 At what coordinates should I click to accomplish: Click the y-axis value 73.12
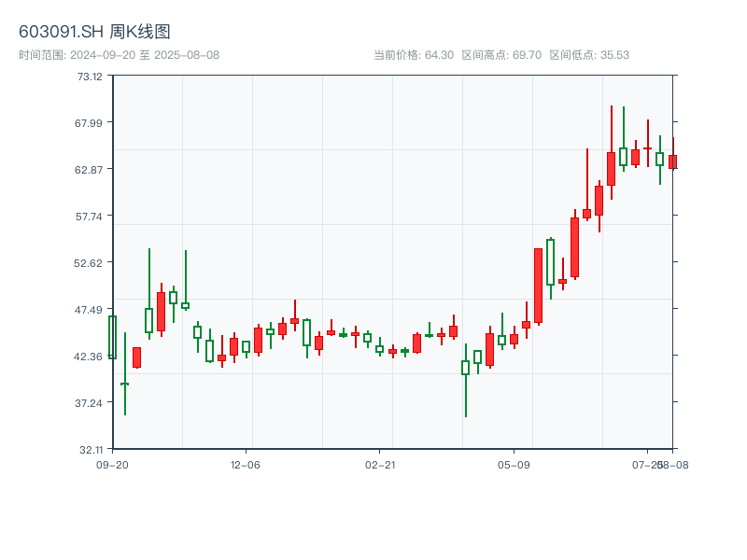(90, 77)
